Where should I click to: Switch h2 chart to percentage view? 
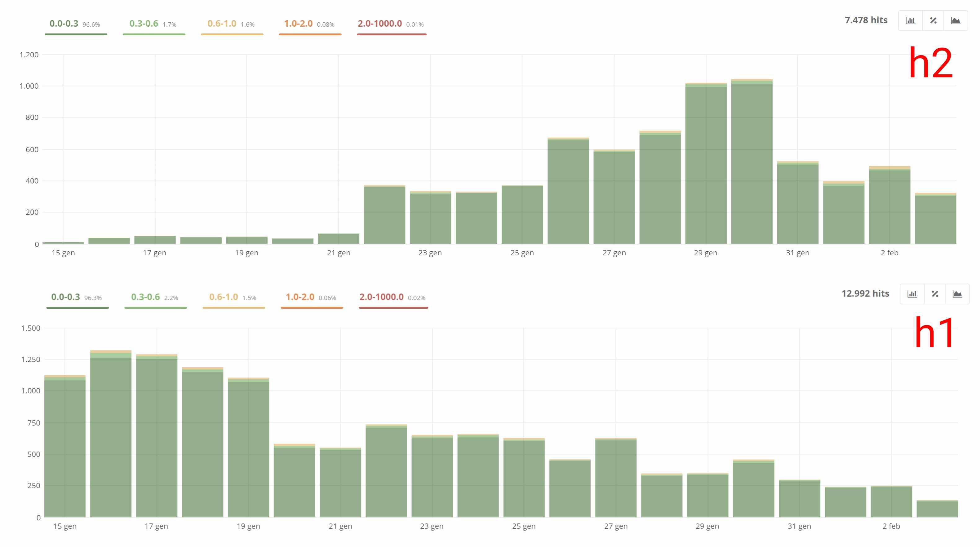pyautogui.click(x=933, y=20)
